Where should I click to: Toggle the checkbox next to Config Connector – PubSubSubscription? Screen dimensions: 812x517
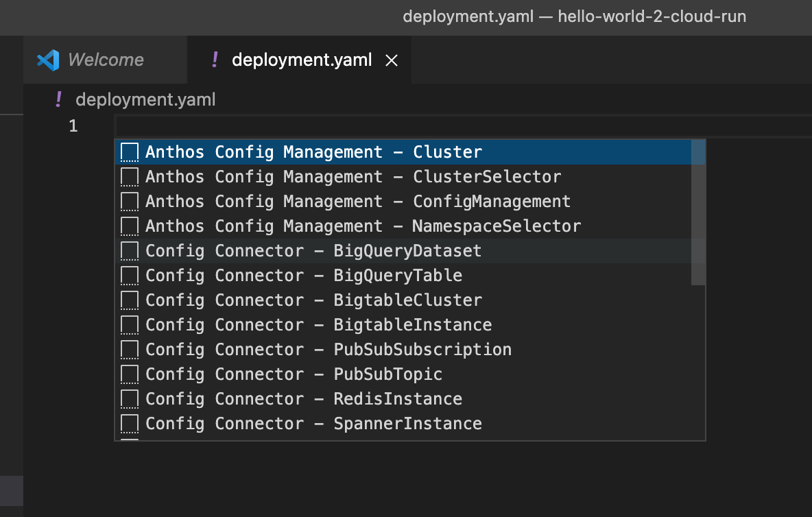point(129,349)
